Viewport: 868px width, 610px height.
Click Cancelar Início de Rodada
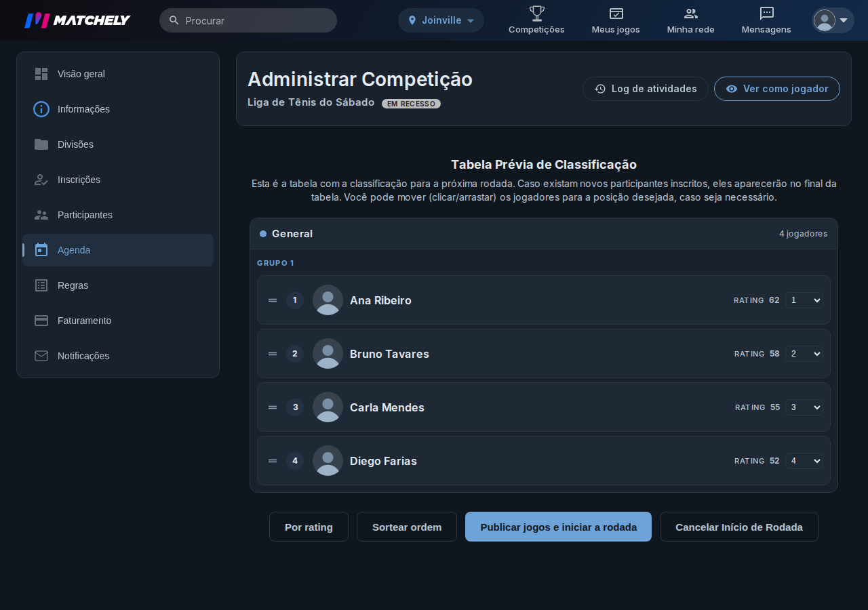pos(739,527)
